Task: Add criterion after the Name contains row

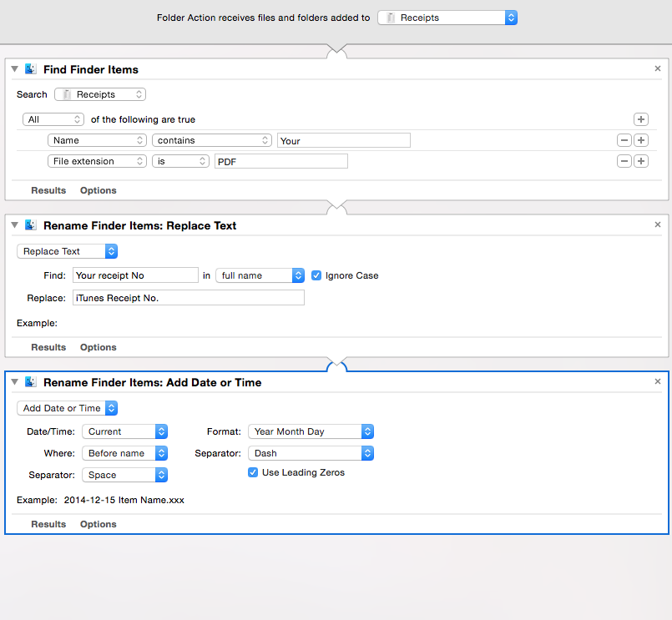Action: coord(641,140)
